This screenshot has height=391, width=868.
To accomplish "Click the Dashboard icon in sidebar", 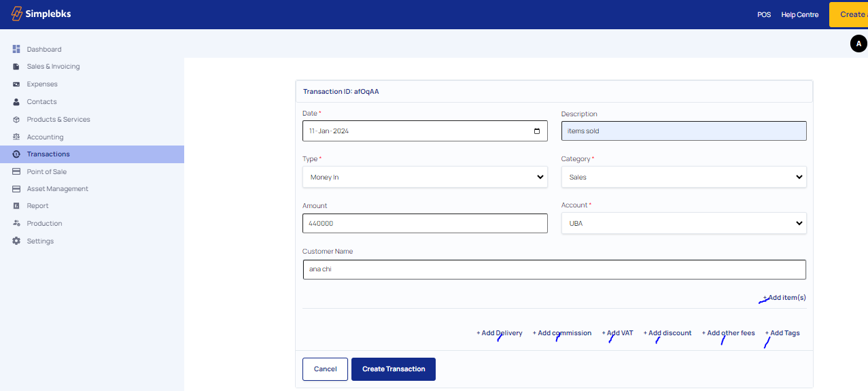I will pos(16,49).
